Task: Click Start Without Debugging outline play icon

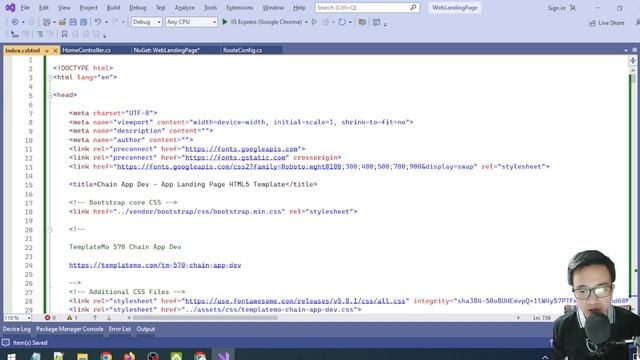Action: (314, 22)
